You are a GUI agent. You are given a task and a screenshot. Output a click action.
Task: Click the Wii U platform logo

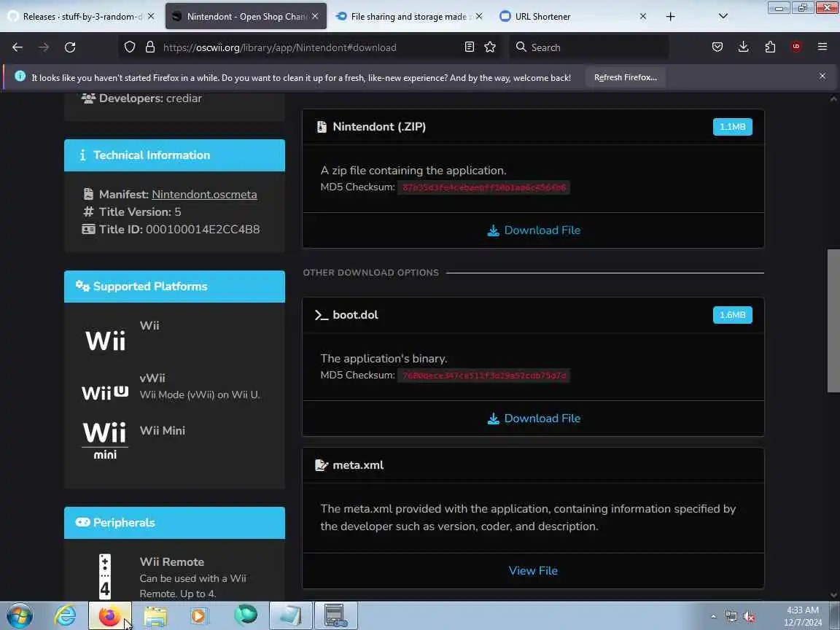pos(105,393)
